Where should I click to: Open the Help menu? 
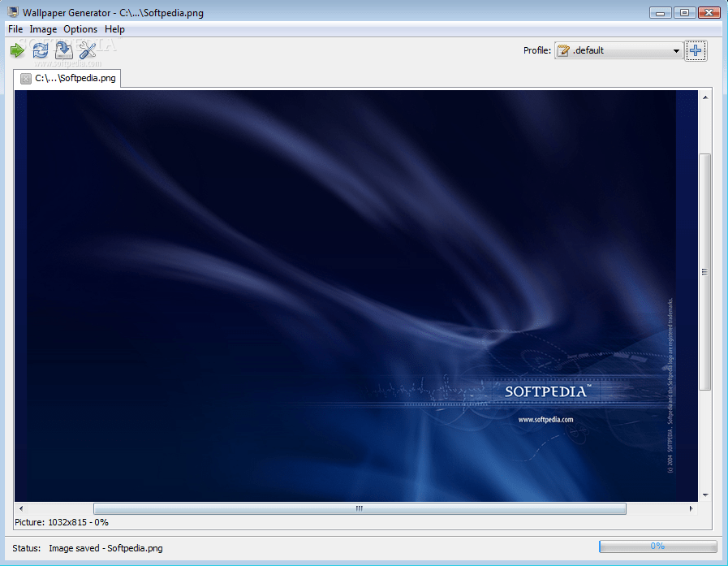tap(114, 28)
